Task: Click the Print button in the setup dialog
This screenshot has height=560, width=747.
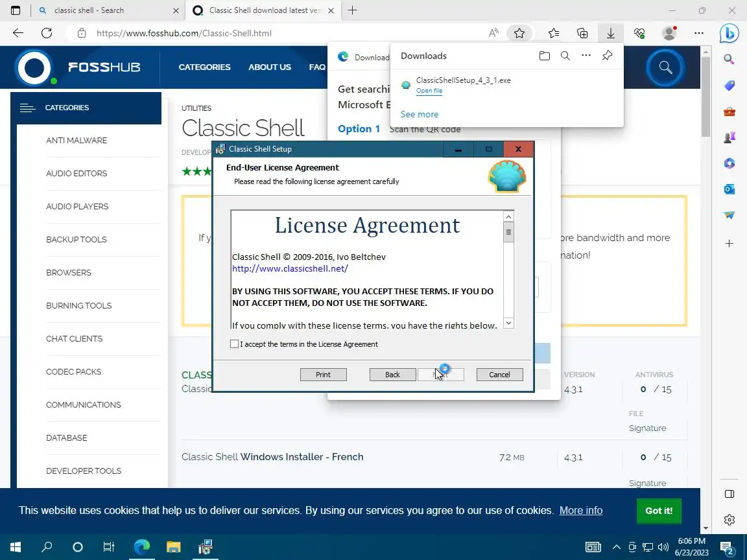Action: (x=323, y=374)
